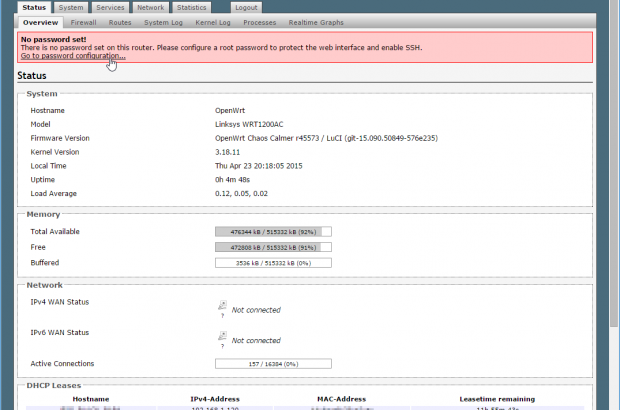Select the Status tab
620x410 pixels.
(34, 7)
